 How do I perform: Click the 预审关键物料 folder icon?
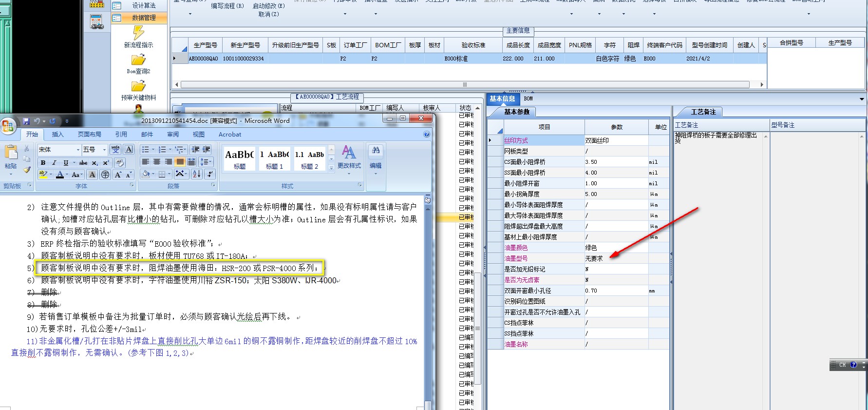[139, 86]
